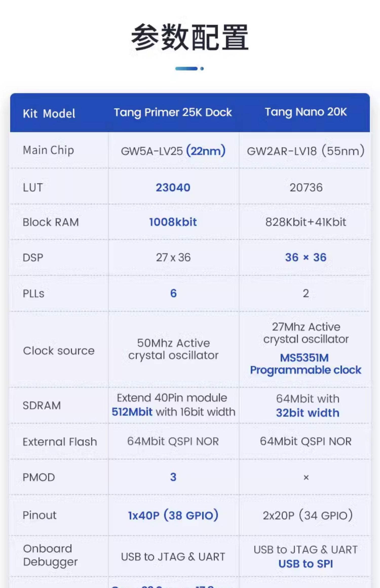
Task: Click the GW5A-LV25 (22nm) chip cell
Action: tap(173, 151)
